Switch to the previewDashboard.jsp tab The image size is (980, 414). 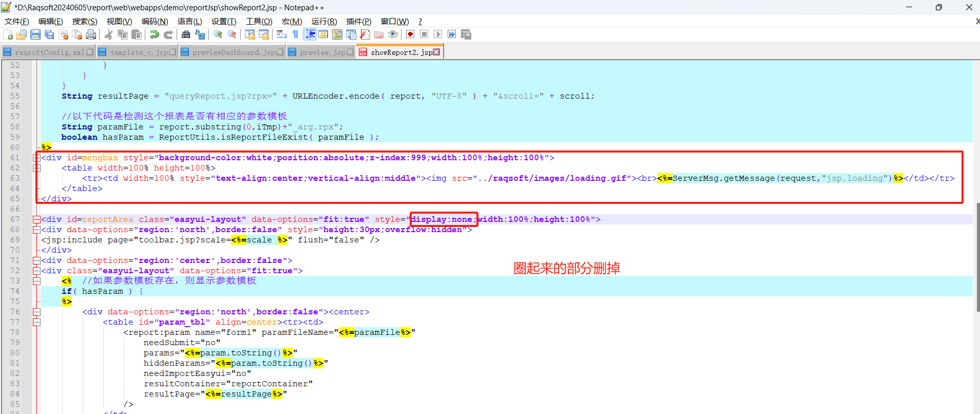232,52
